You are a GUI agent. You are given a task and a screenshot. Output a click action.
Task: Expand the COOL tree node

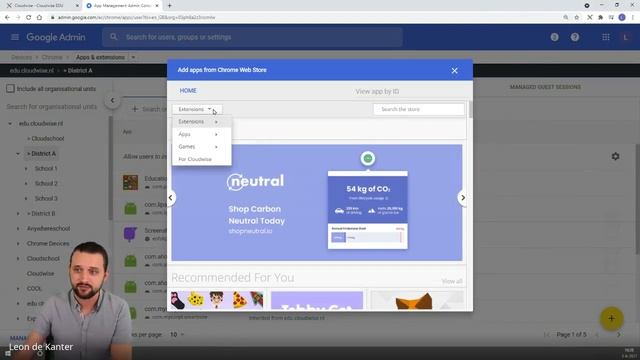18,289
